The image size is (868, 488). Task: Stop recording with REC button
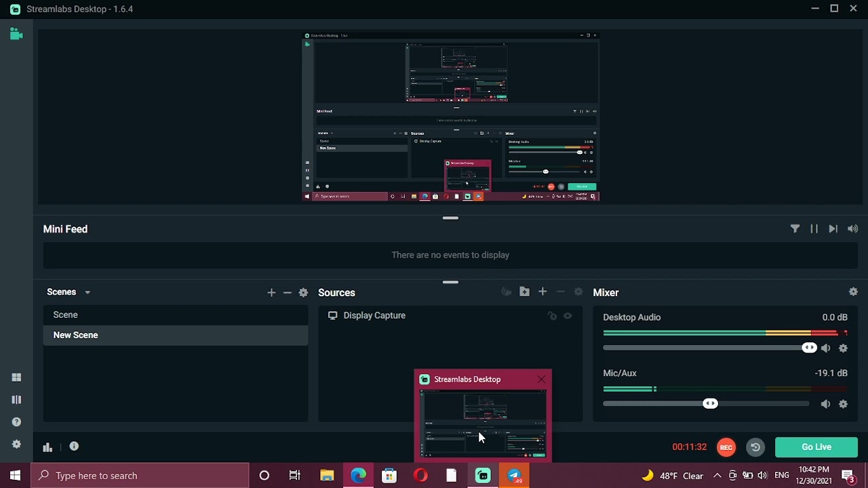point(726,447)
